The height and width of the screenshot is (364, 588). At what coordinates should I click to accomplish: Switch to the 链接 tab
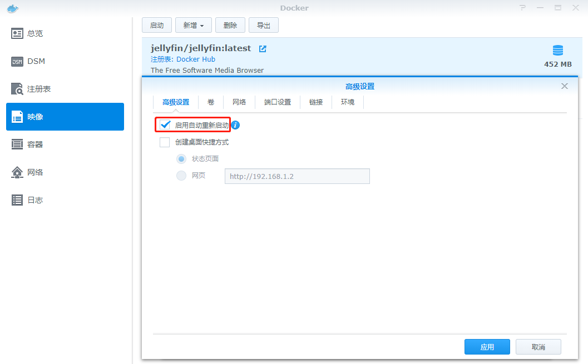[316, 102]
